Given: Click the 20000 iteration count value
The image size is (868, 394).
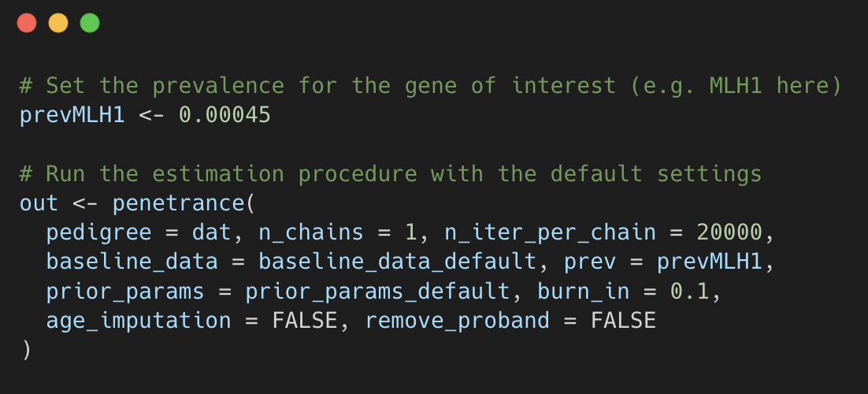Looking at the screenshot, I should (x=729, y=232).
